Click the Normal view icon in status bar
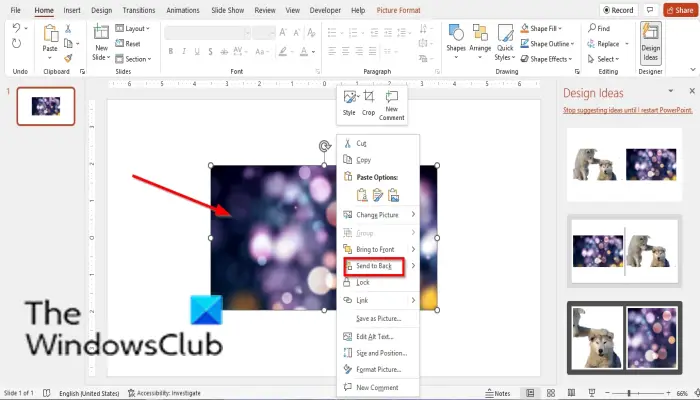The image size is (700, 400). coord(530,393)
